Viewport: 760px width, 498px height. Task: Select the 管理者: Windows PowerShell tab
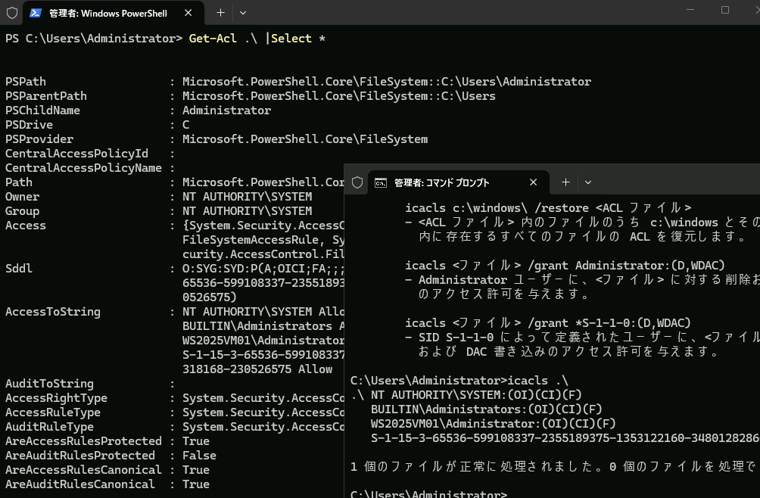tap(114, 13)
